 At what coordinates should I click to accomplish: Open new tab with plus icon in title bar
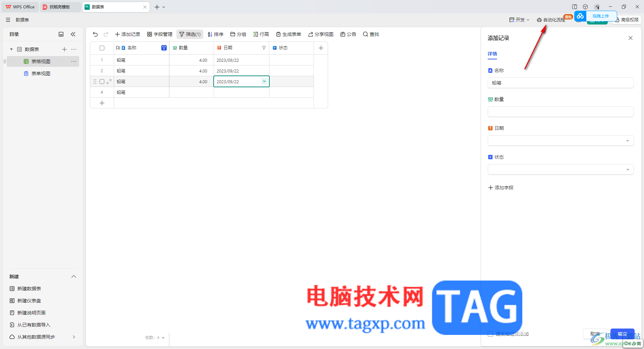pos(157,7)
